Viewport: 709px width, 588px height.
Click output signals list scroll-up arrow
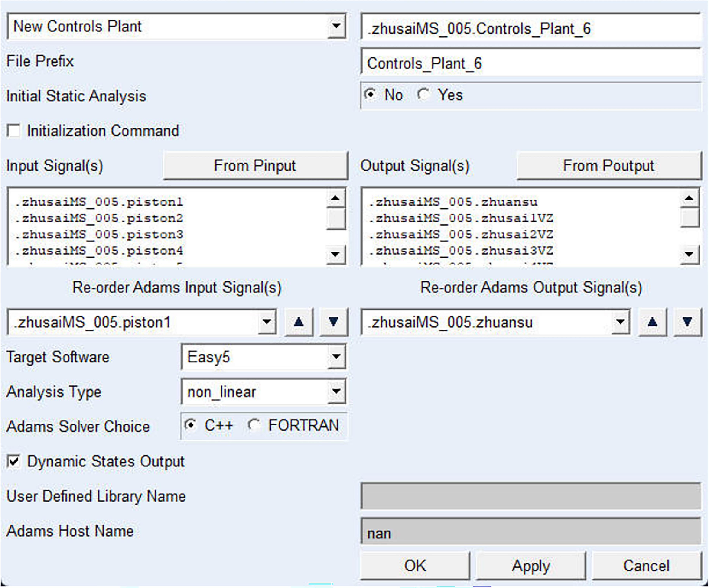[x=689, y=198]
